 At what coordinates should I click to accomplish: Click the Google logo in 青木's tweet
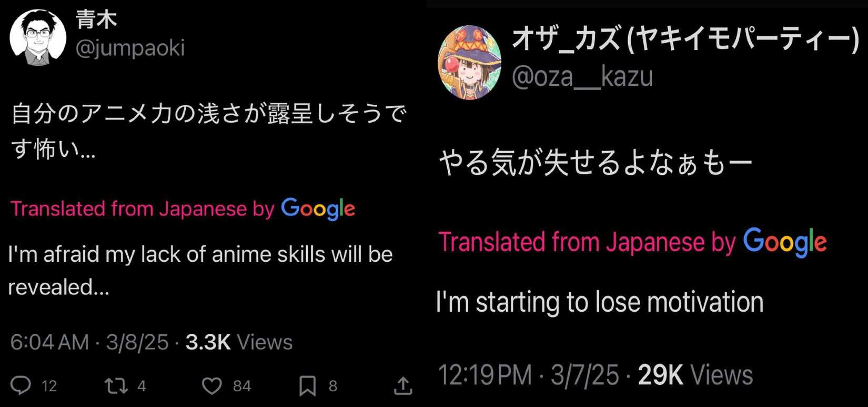(318, 209)
